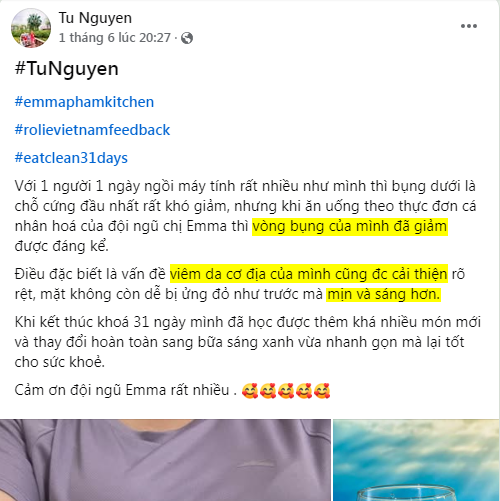Open the Tu Nguyen profile name link

tap(95, 18)
